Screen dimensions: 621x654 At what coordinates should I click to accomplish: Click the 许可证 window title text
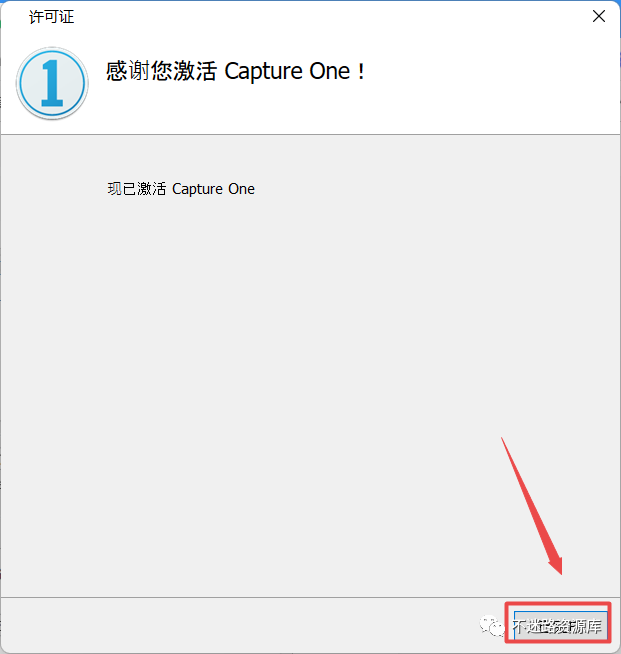point(51,17)
